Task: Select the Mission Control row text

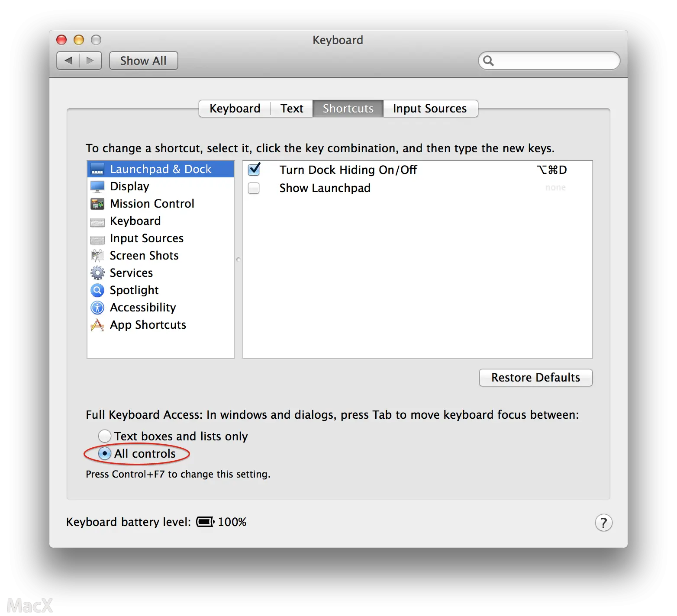Action: (152, 204)
